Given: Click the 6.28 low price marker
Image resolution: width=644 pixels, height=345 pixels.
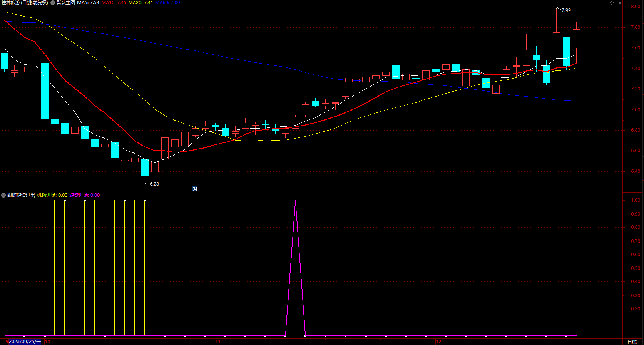Looking at the screenshot, I should (154, 184).
